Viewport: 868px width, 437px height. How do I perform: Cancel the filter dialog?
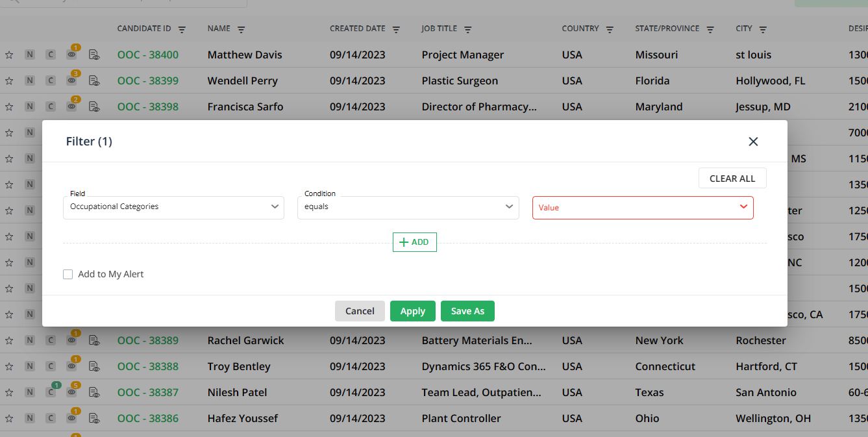[360, 311]
